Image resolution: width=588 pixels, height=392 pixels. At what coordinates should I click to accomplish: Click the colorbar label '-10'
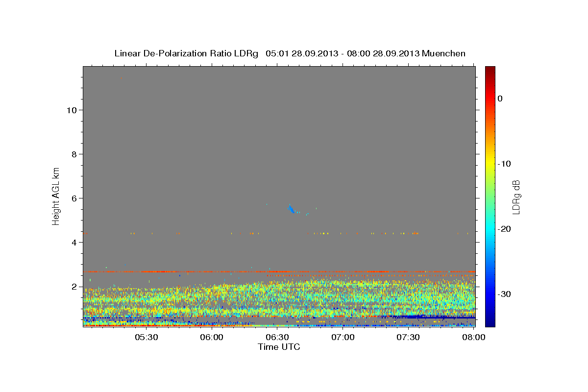coord(504,164)
